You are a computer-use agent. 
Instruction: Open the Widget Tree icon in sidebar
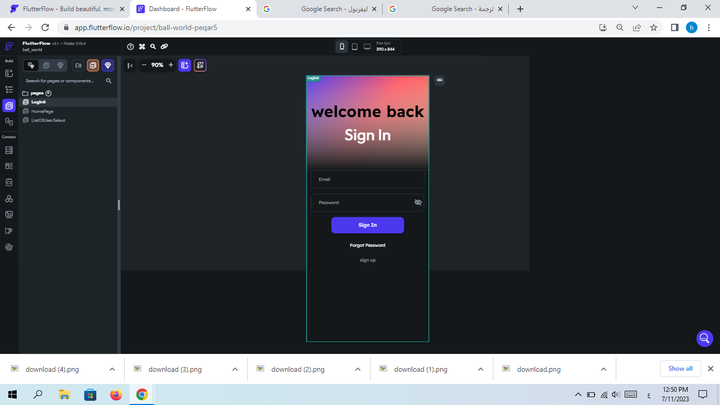(9, 90)
